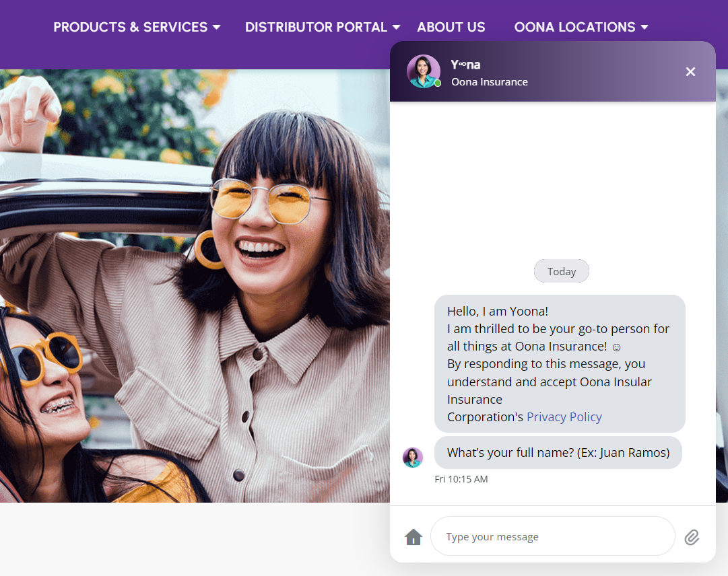Click the Type your message input field
The height and width of the screenshot is (576, 728).
pyautogui.click(x=552, y=536)
